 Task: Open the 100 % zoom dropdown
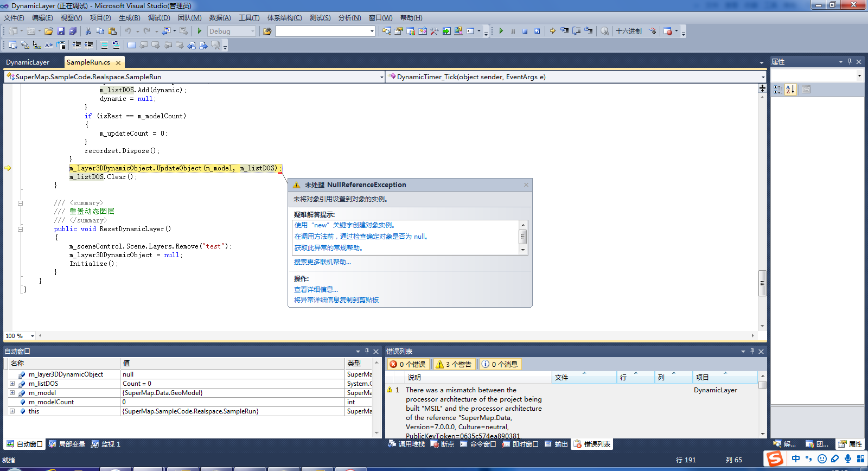pos(32,336)
